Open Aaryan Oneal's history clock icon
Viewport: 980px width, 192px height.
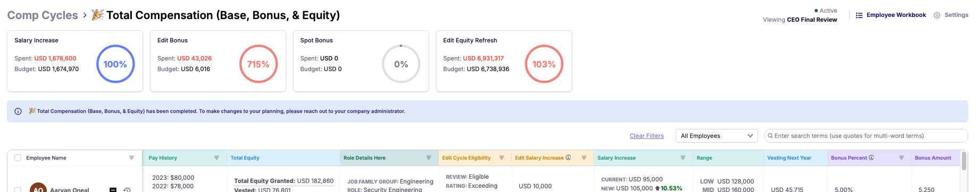127,189
